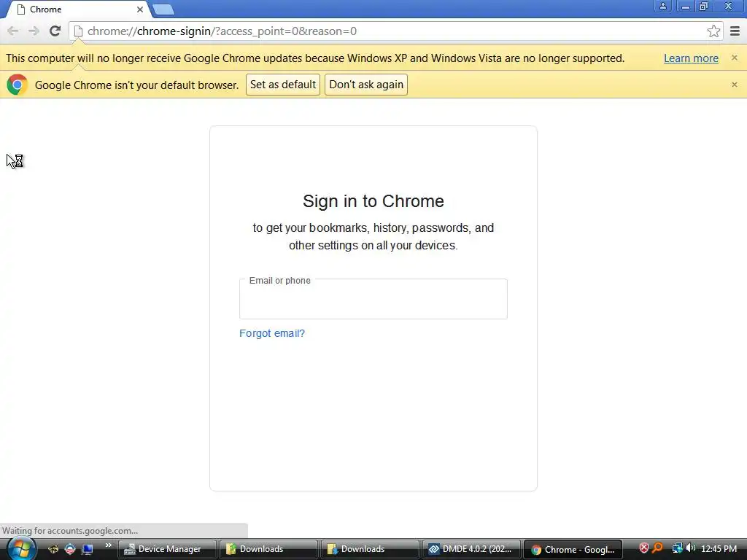
Task: Close the Chrome tab
Action: tap(140, 9)
